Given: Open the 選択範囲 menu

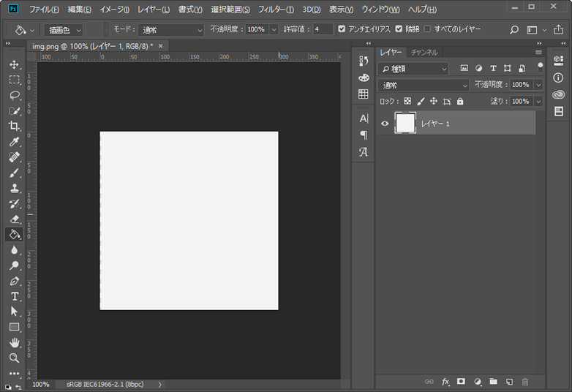Looking at the screenshot, I should click(230, 10).
